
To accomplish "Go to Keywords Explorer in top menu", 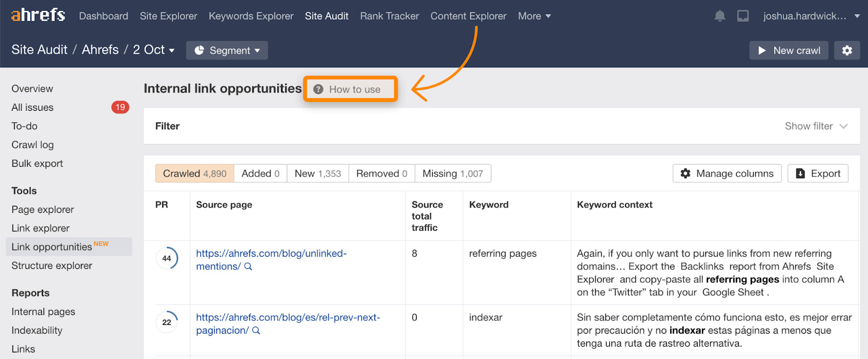I will click(251, 16).
